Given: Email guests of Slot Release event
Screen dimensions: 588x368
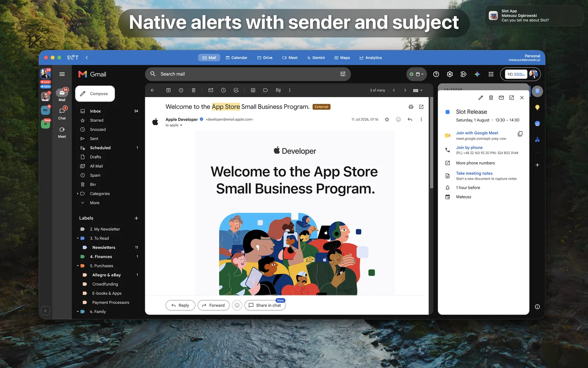Looking at the screenshot, I should click(501, 98).
